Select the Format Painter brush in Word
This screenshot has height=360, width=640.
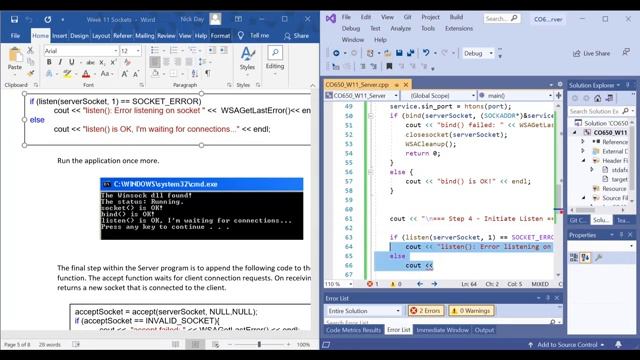[30, 73]
